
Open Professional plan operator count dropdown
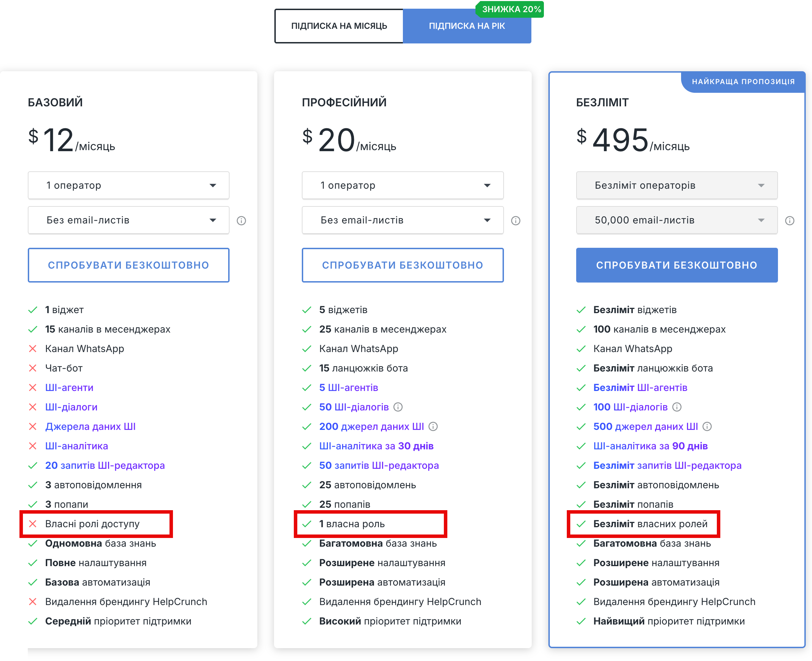click(403, 186)
